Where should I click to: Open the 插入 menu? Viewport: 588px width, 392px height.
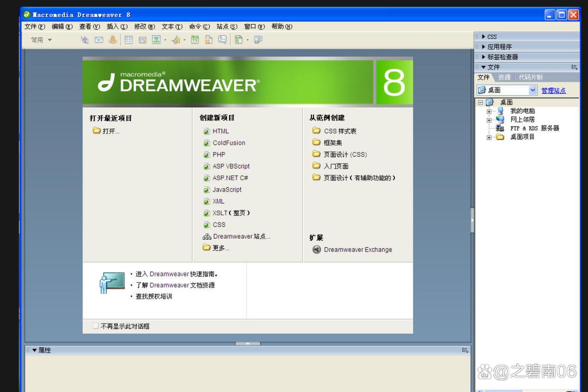pos(113,26)
